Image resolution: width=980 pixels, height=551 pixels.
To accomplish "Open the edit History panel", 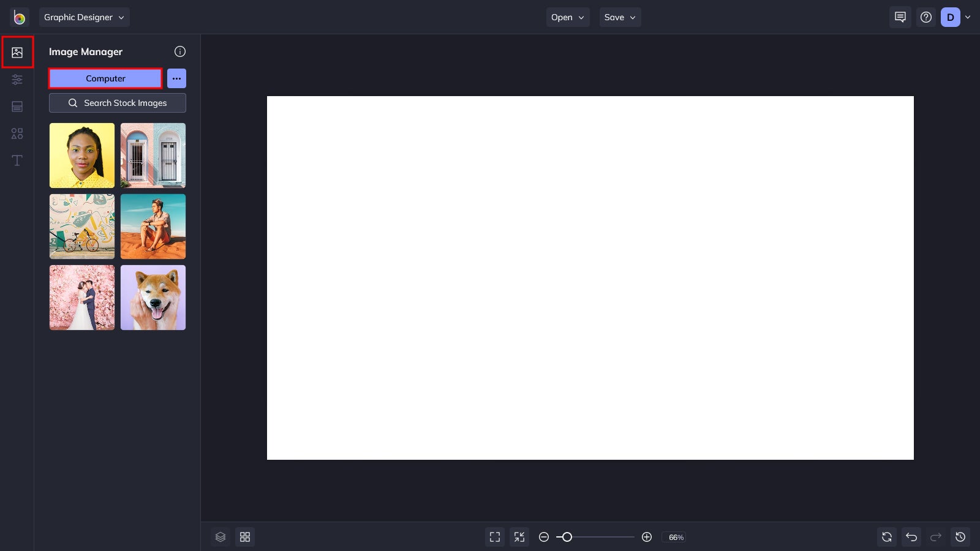I will click(960, 537).
